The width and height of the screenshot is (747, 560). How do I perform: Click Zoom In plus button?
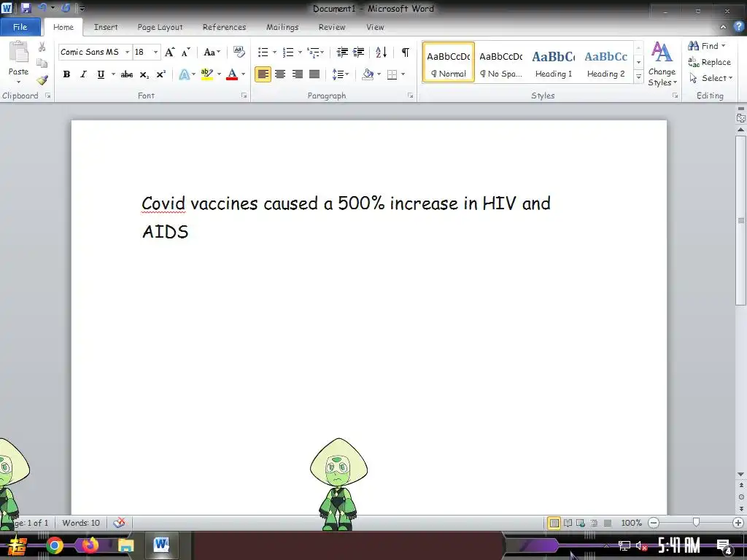(x=738, y=523)
